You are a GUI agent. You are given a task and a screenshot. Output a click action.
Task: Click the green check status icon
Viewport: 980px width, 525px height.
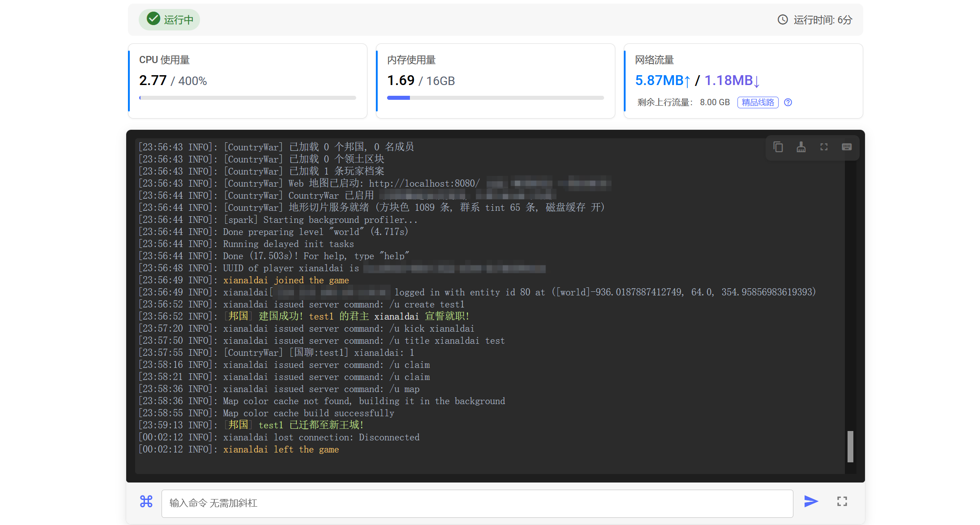coord(153,19)
